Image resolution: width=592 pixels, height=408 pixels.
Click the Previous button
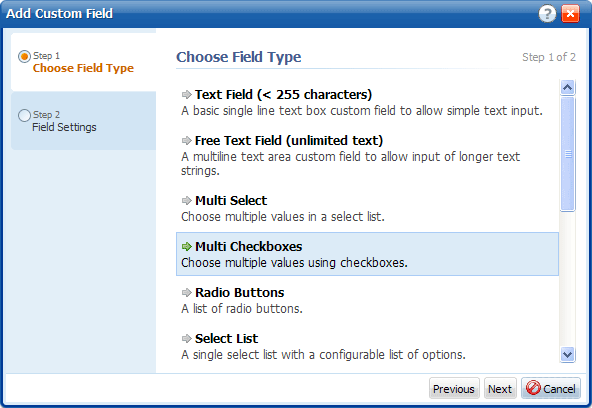tap(454, 388)
